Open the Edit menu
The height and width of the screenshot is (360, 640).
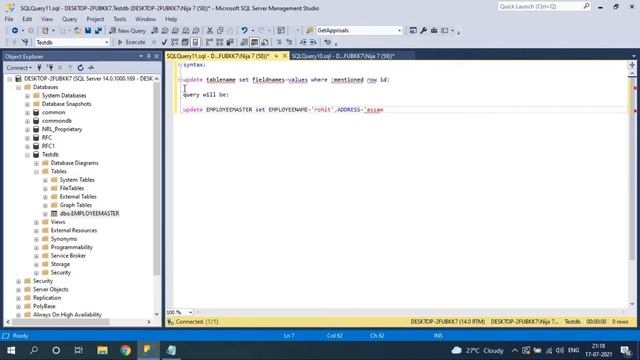[x=27, y=19]
